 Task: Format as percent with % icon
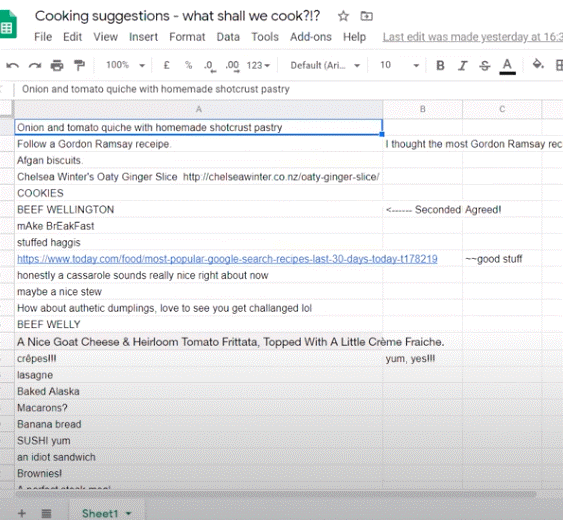[188, 65]
